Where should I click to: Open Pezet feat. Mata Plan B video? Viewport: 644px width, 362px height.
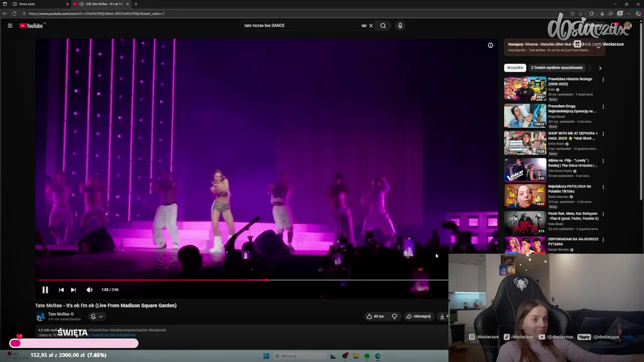tap(525, 223)
